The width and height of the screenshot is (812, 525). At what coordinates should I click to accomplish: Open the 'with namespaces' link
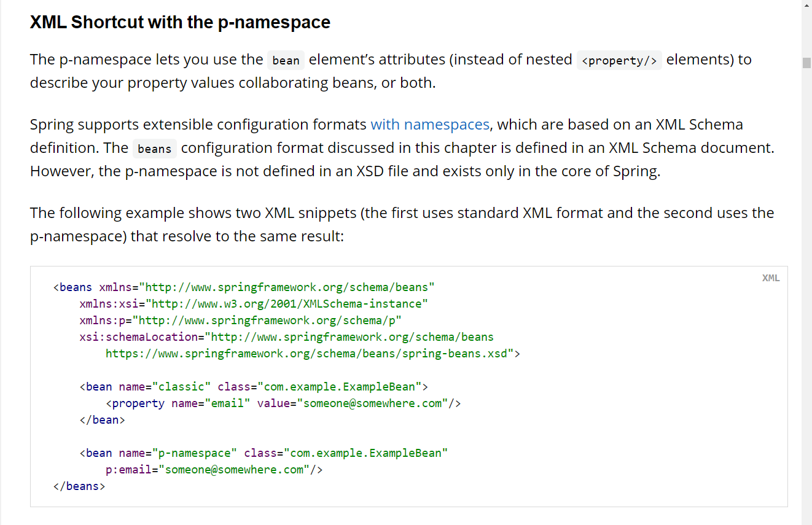pos(430,125)
